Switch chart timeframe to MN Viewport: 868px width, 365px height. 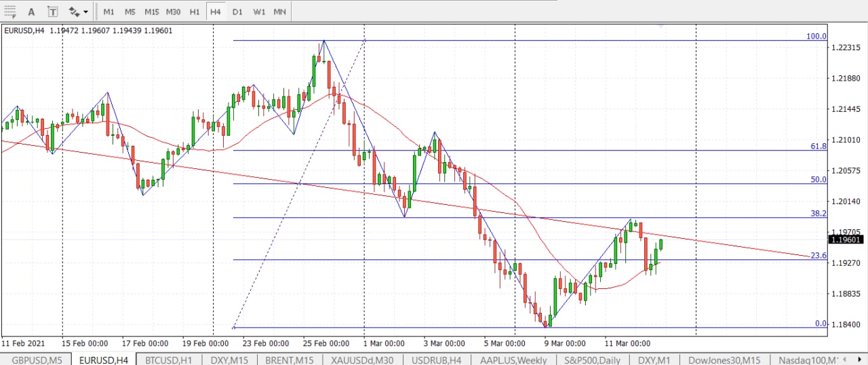[x=279, y=12]
